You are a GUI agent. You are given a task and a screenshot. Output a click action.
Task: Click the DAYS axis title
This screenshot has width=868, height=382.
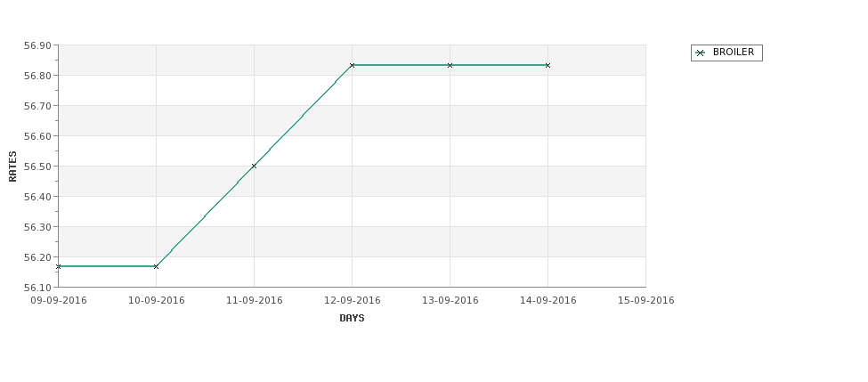tap(352, 319)
